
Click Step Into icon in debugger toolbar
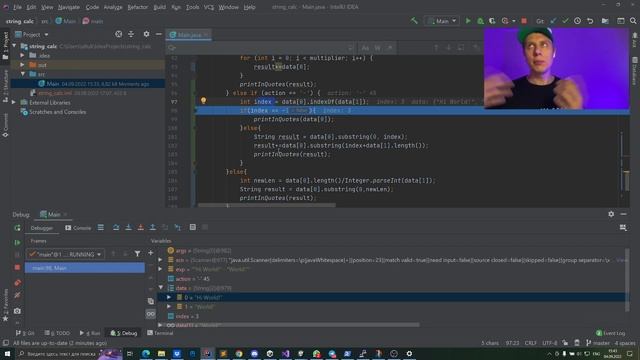[x=128, y=227]
